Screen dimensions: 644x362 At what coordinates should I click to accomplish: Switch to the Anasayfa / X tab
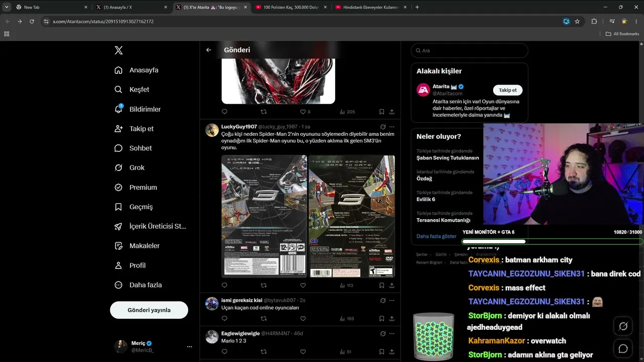point(131,7)
